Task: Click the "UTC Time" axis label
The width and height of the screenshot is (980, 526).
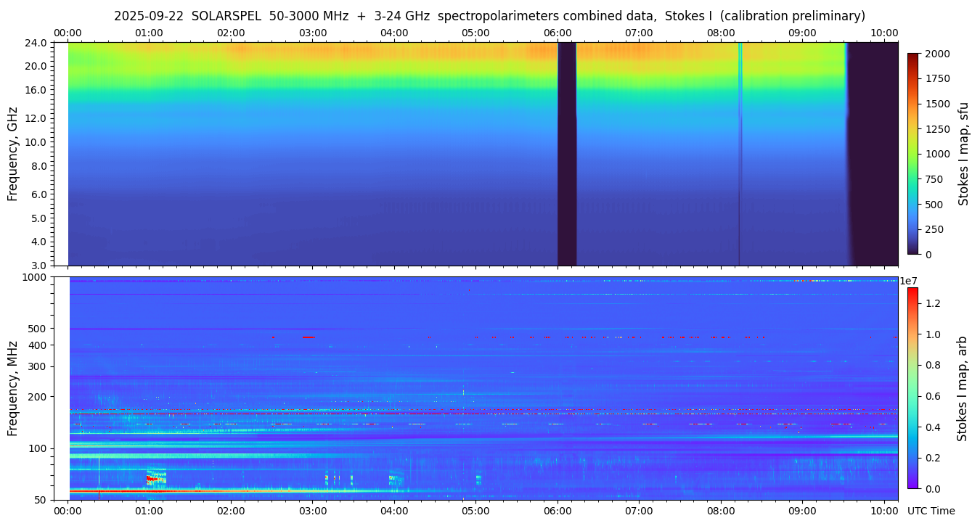Action: coord(931,511)
